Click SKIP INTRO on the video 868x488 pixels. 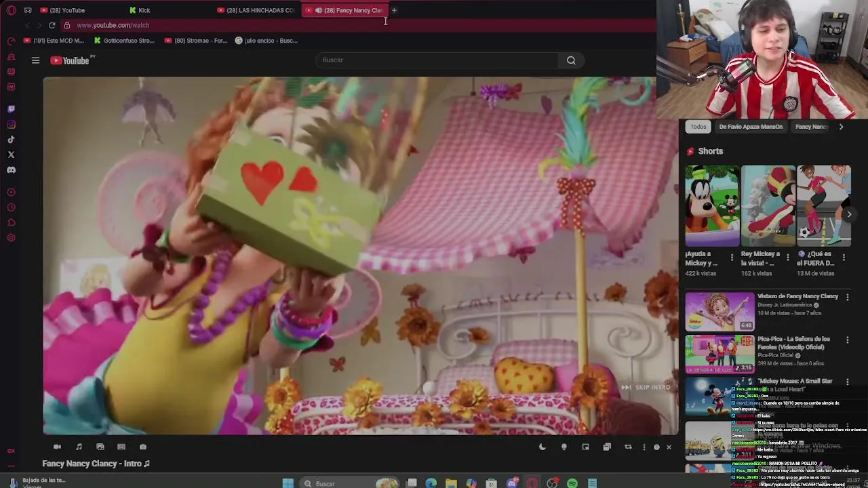[x=646, y=387]
